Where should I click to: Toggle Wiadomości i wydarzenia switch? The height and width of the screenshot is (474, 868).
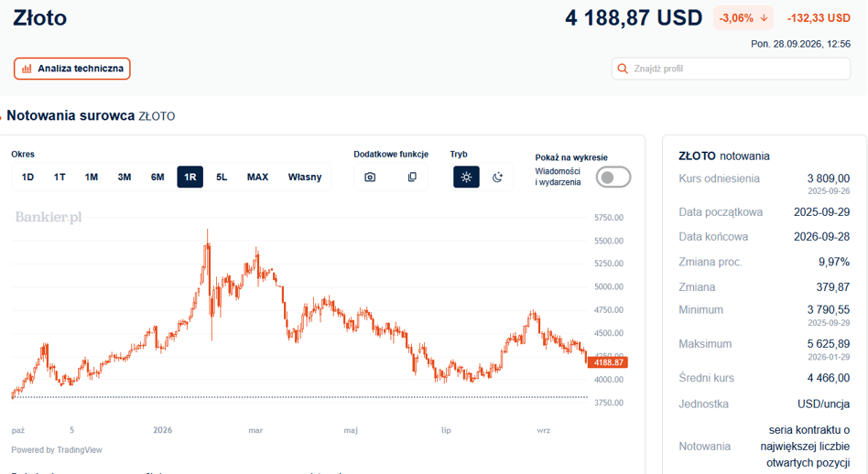click(x=613, y=177)
